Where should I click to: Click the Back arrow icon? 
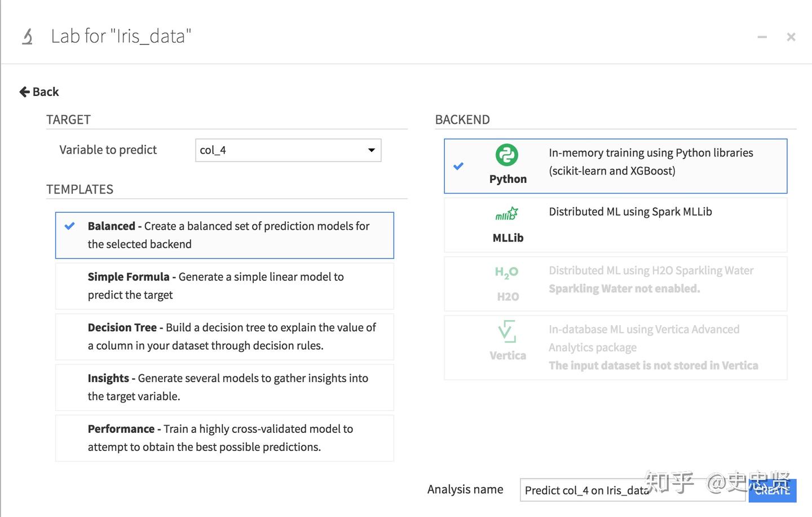(24, 91)
